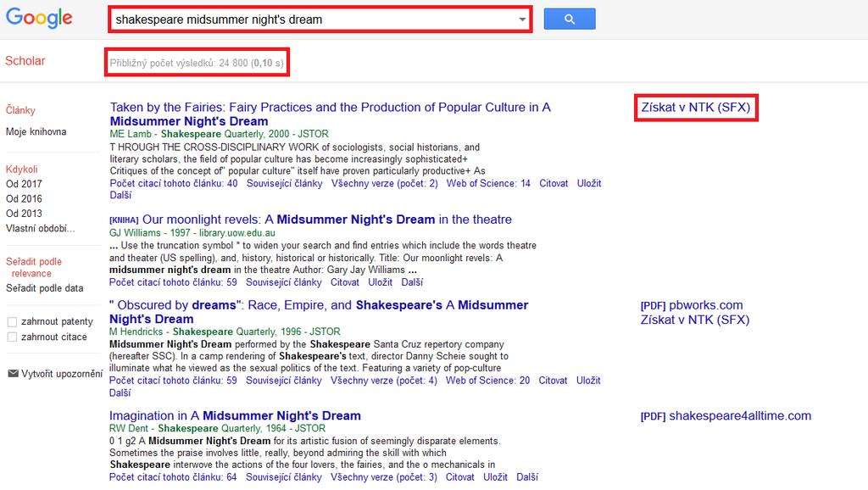Expand Další under ME Lamb result
Screen dimensions: 868x490
pos(120,195)
